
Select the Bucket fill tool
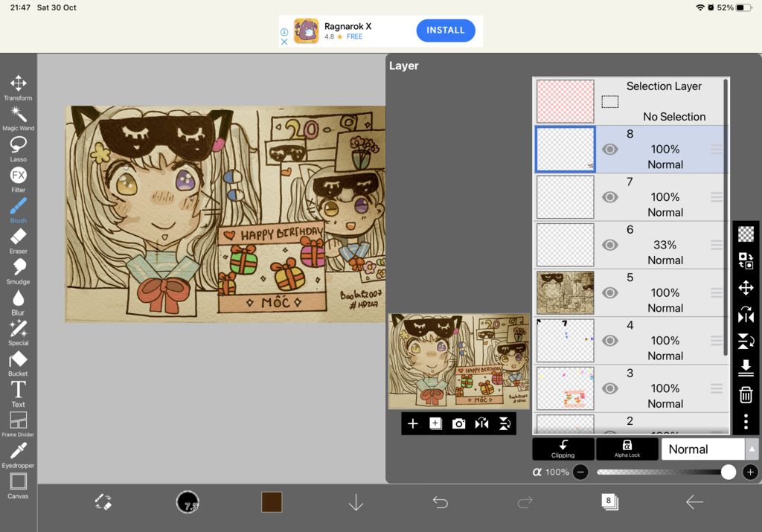[x=18, y=363]
